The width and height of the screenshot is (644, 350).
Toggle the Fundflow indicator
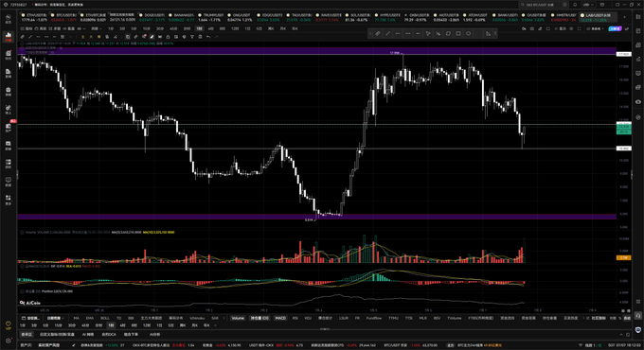coord(374,318)
